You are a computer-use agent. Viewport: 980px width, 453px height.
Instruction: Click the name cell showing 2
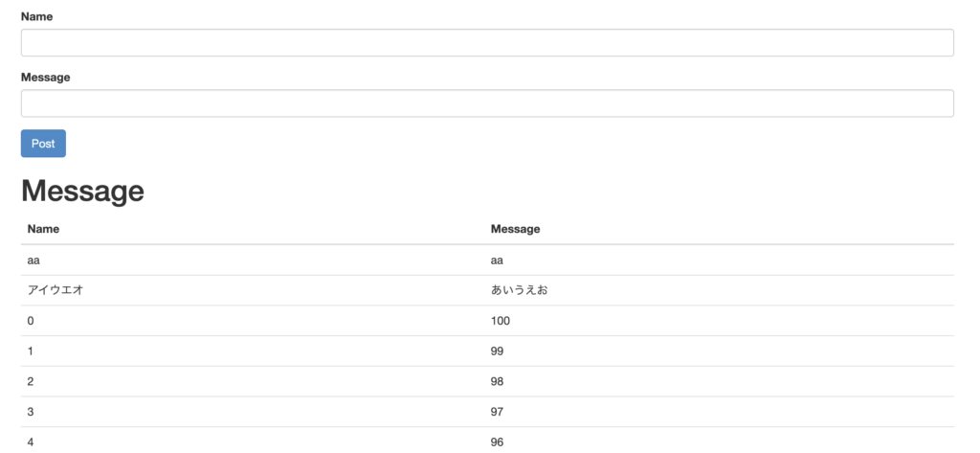click(253, 382)
